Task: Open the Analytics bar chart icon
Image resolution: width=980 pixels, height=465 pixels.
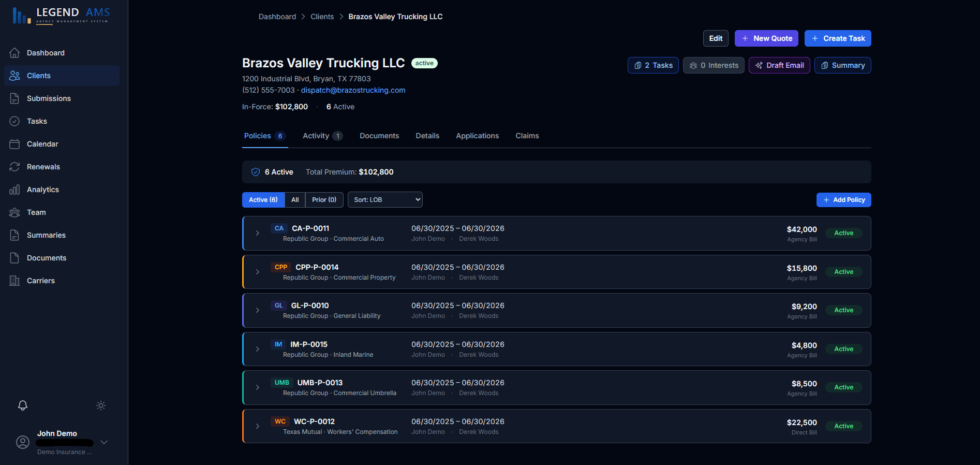Action: click(x=14, y=190)
